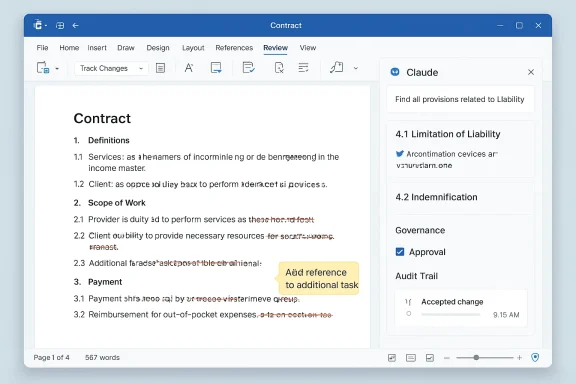
Task: Expand the ribbon overflow chevron
Action: pos(356,68)
